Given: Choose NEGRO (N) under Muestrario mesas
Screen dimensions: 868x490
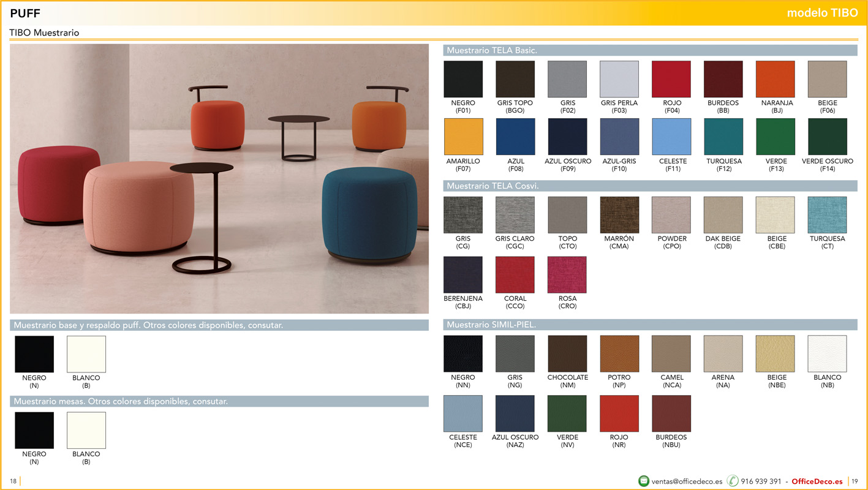Looking at the screenshot, I should tap(34, 430).
